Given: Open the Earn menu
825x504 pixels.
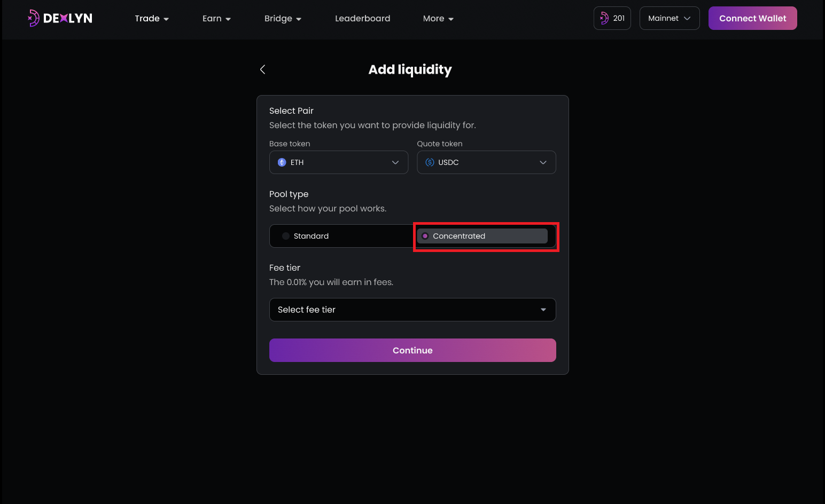Looking at the screenshot, I should pyautogui.click(x=216, y=19).
